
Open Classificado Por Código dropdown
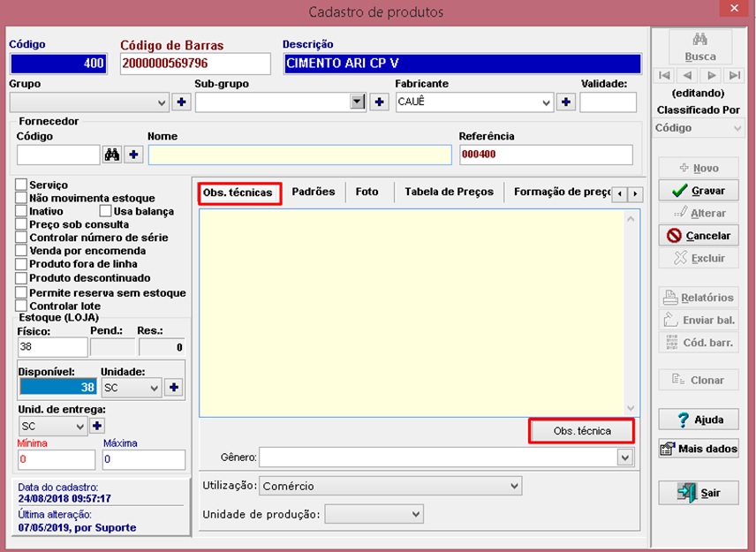(x=699, y=128)
